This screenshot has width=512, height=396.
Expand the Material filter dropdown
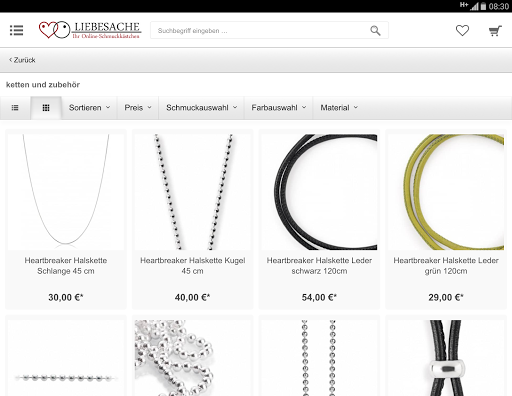(339, 108)
